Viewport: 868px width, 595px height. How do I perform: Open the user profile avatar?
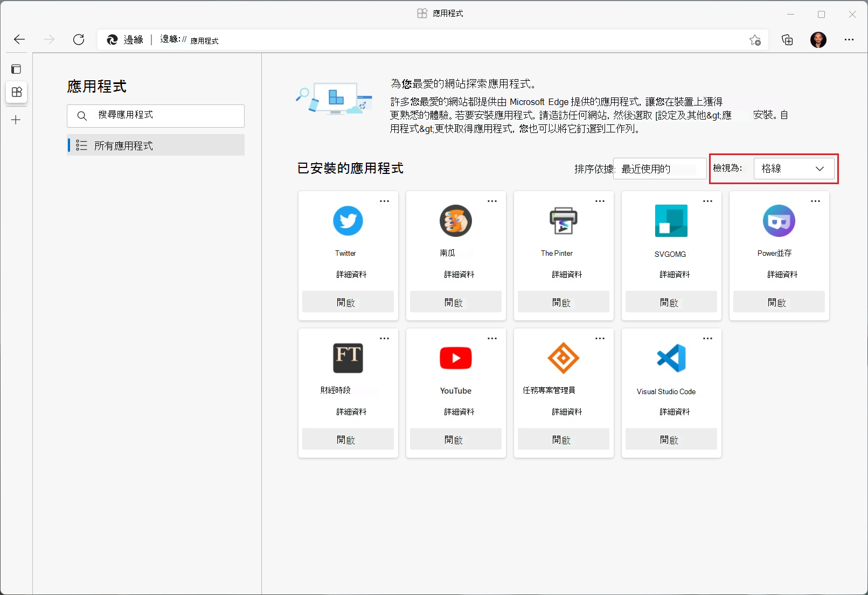pos(818,40)
